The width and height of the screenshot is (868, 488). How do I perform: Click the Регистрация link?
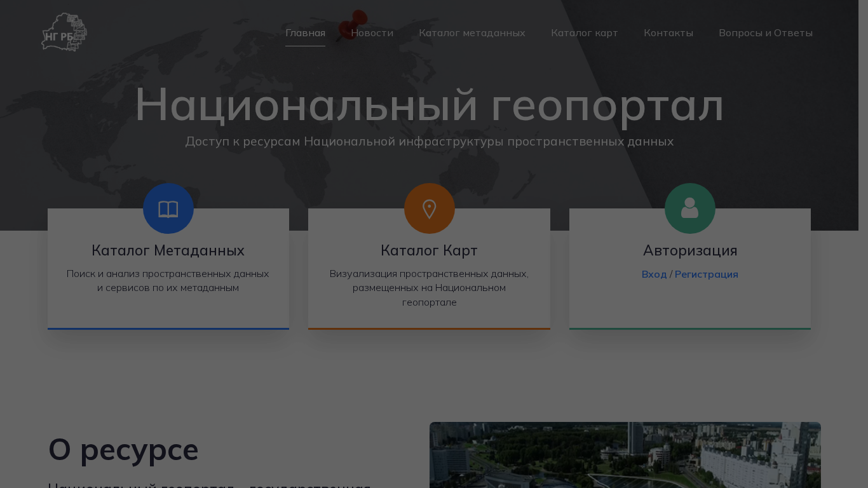tap(707, 274)
